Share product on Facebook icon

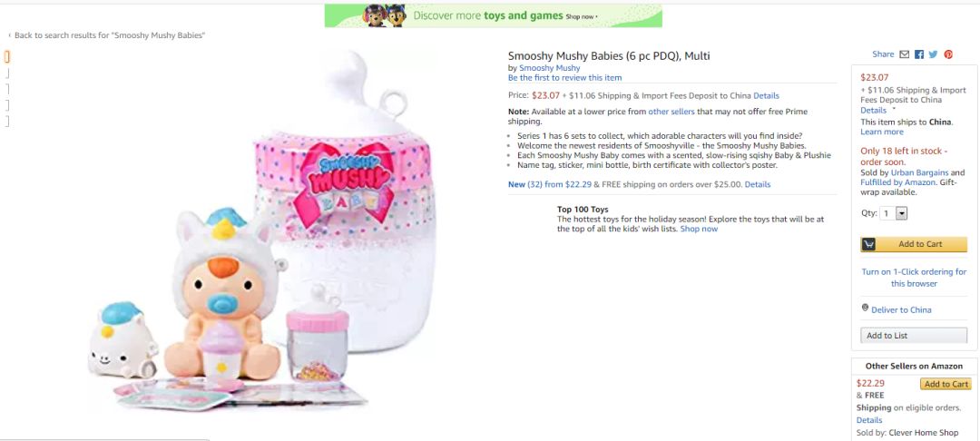pos(918,54)
